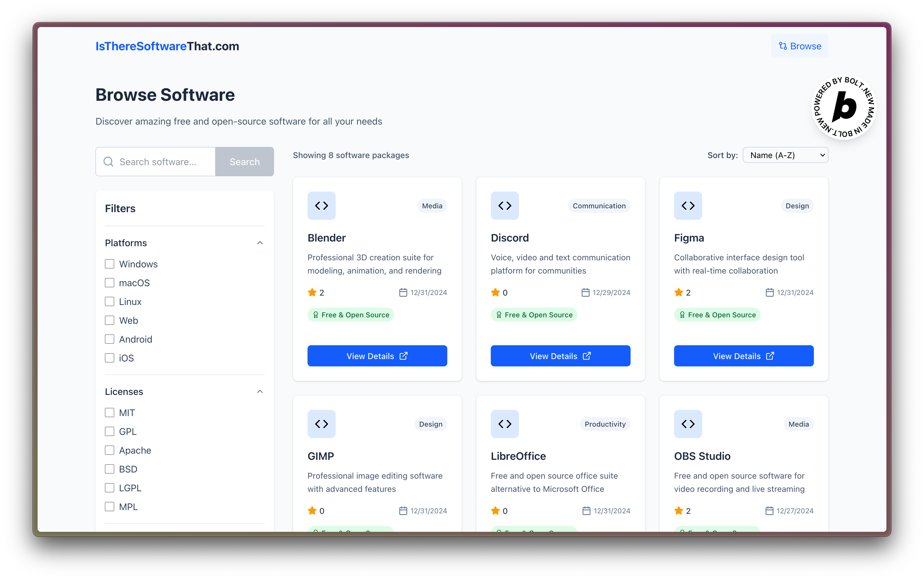Enable the Windows platform filter
This screenshot has width=924, height=580.
pyautogui.click(x=110, y=264)
